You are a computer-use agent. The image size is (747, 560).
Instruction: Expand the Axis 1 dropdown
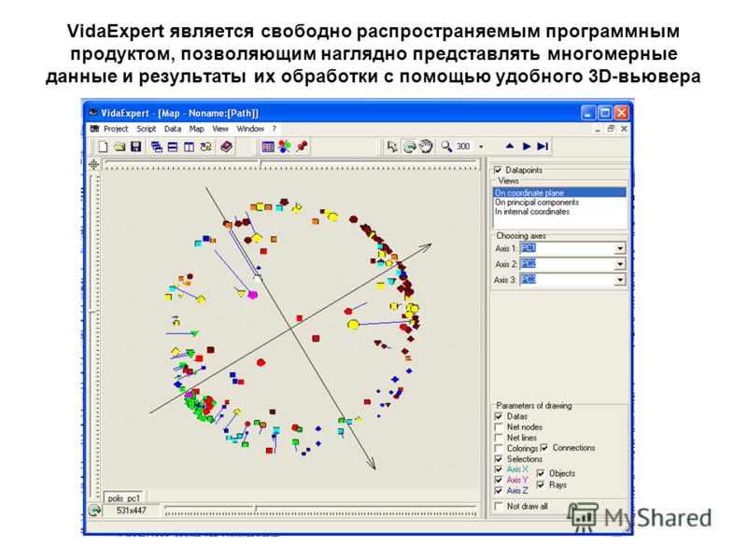tap(620, 249)
